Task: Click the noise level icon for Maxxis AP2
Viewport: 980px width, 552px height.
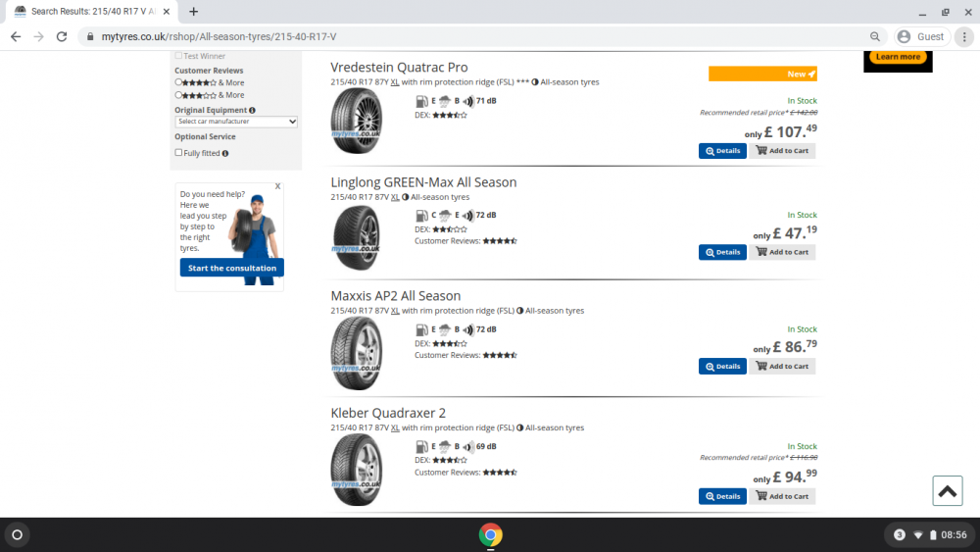Action: point(468,329)
